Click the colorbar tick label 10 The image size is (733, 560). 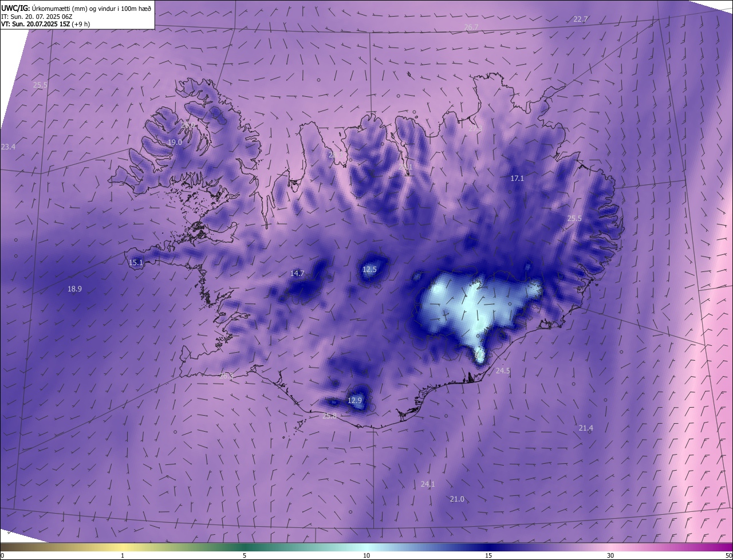click(x=366, y=555)
